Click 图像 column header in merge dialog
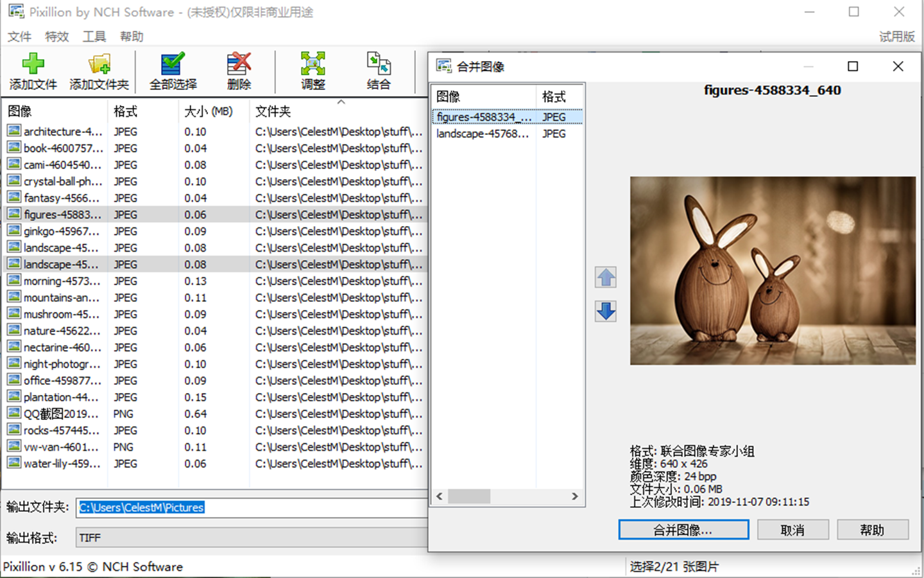Viewport: 924px width, 578px height. click(x=484, y=96)
